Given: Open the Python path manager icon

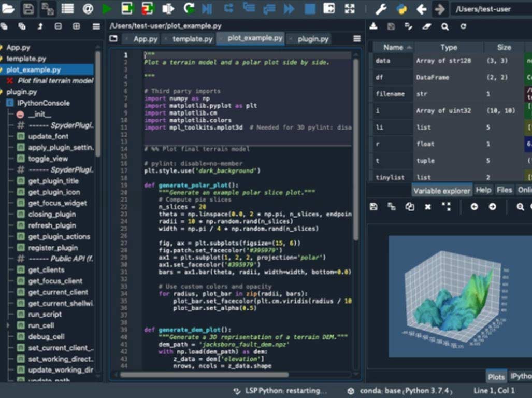Looking at the screenshot, I should point(401,9).
